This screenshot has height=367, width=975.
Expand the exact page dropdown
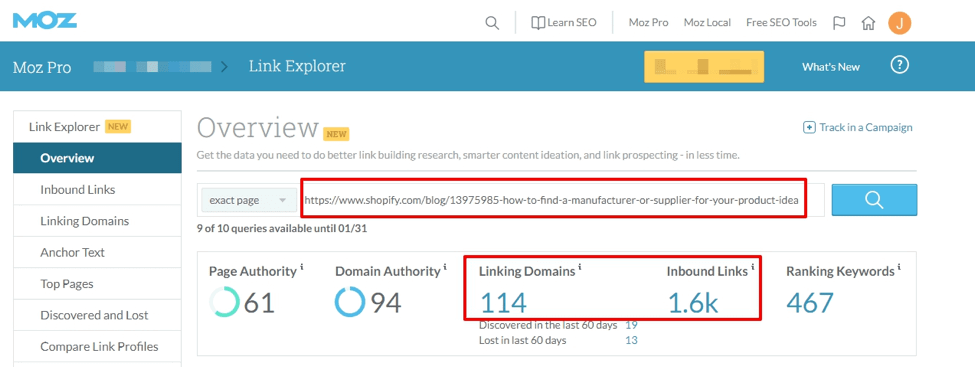[x=249, y=200]
